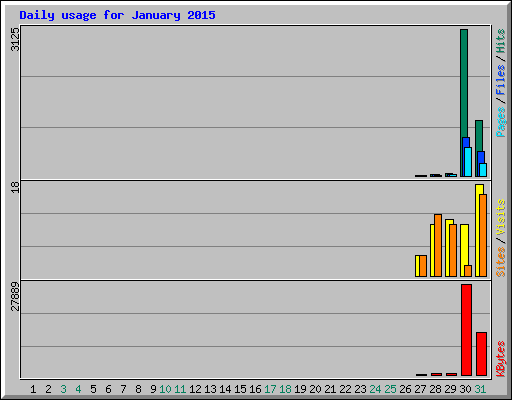The height and width of the screenshot is (400, 512).
Task: Select the orange Sites bar for day 28
Action: 438,245
